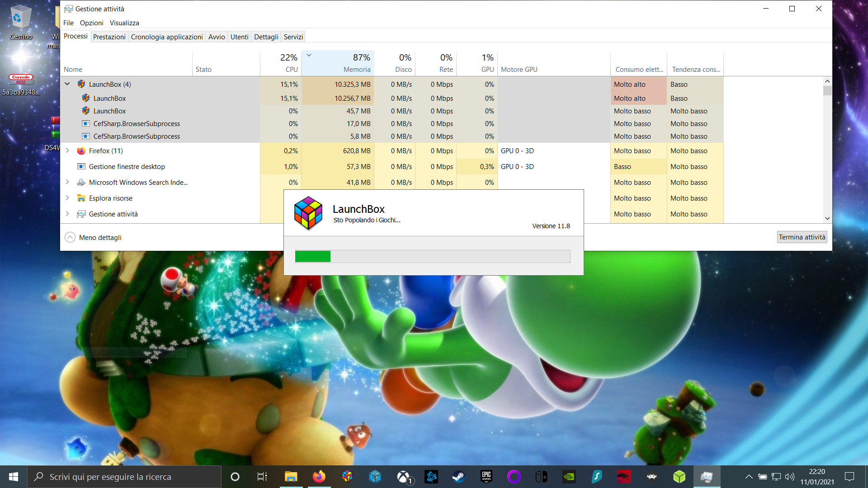Open the RetroArch invader taskbar icon
The image size is (868, 488).
click(651, 477)
